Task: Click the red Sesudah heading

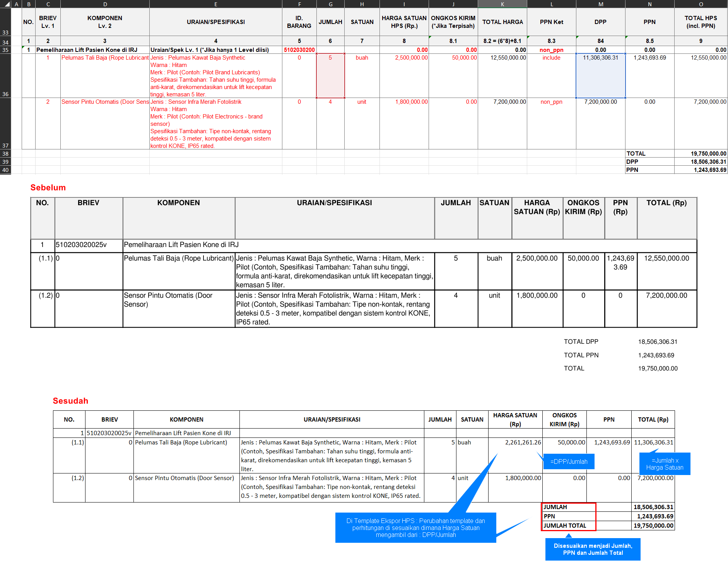Action: pyautogui.click(x=70, y=401)
